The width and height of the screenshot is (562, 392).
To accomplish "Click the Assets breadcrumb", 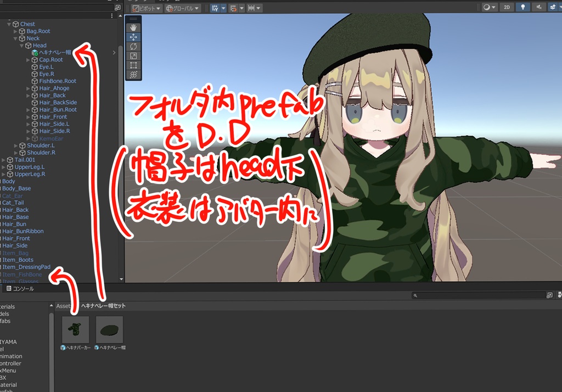I will pyautogui.click(x=64, y=306).
